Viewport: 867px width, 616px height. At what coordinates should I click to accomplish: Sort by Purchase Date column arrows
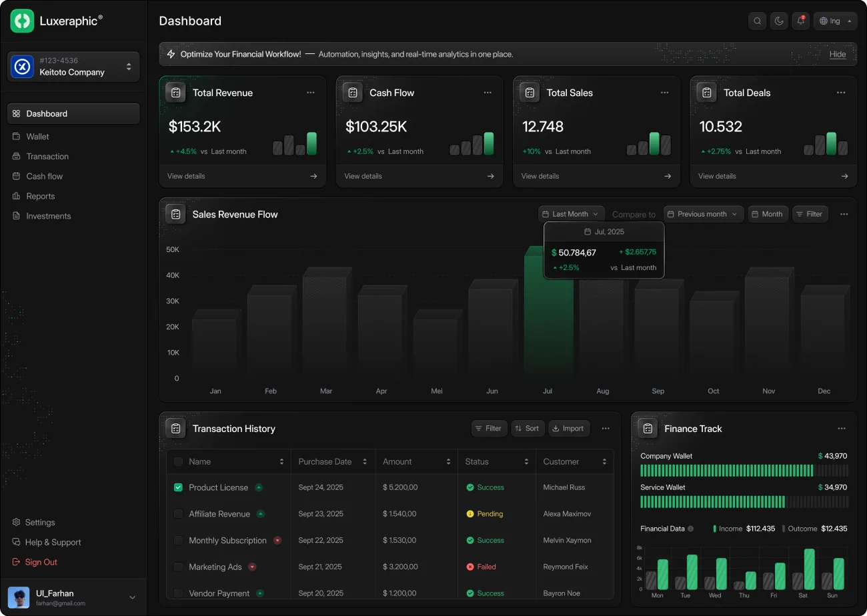365,461
